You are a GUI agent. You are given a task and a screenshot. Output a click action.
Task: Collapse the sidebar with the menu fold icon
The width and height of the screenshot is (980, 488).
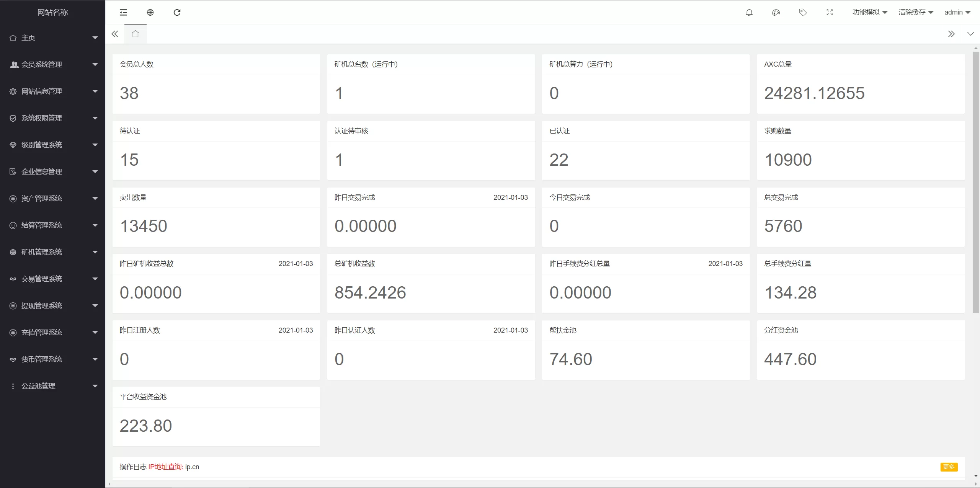tap(123, 13)
